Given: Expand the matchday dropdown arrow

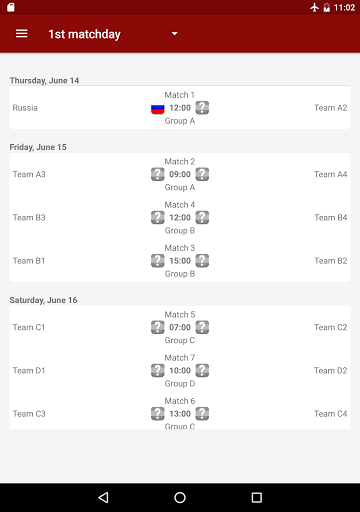Looking at the screenshot, I should pyautogui.click(x=174, y=34).
